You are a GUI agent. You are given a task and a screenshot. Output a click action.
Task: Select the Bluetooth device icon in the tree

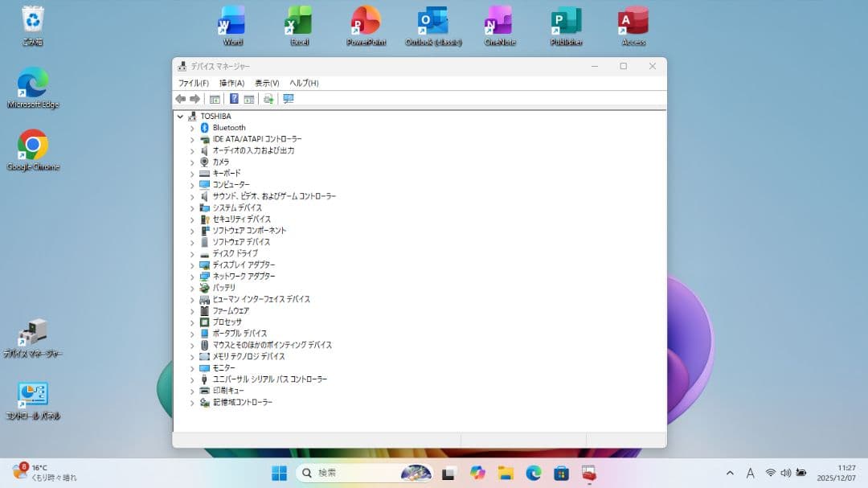[x=204, y=127]
